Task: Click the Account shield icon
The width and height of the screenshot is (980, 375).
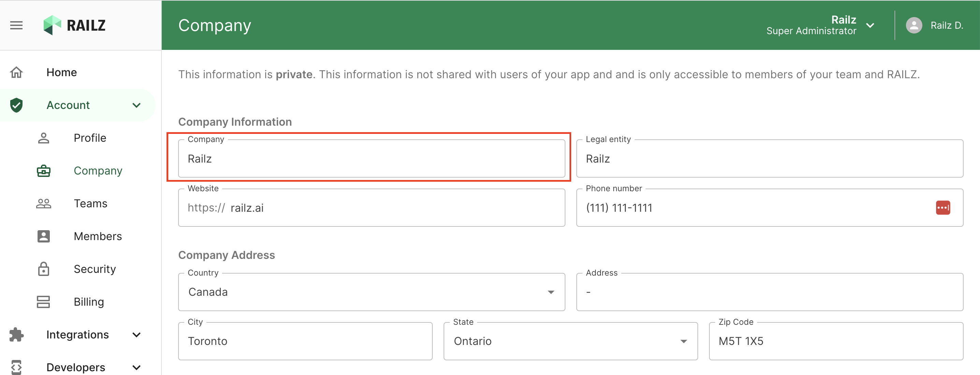Action: tap(16, 105)
